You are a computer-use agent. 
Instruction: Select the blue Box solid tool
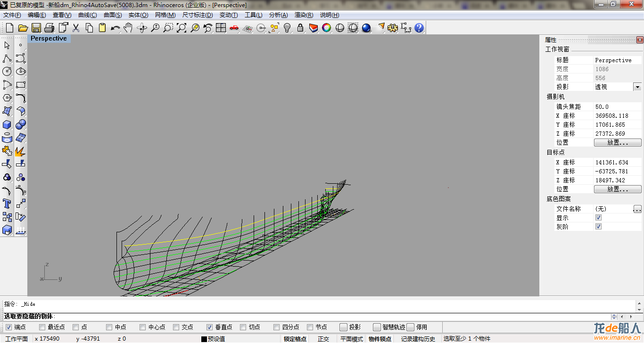pyautogui.click(x=7, y=124)
